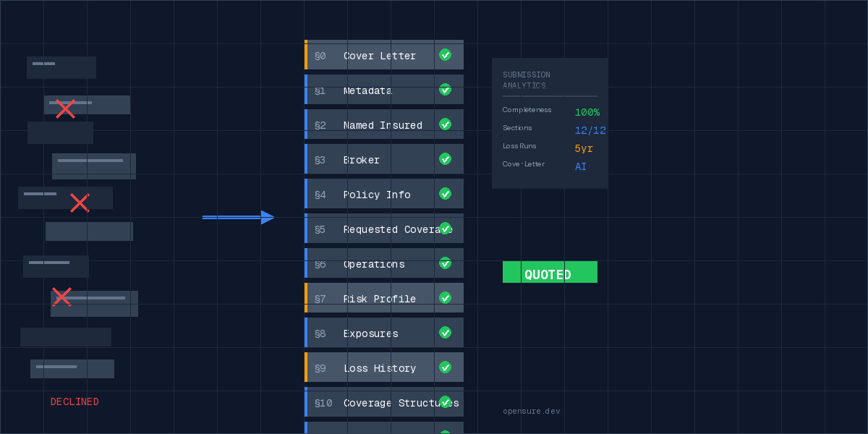
Task: Click the green checkmark beside Broker
Action: point(445,159)
